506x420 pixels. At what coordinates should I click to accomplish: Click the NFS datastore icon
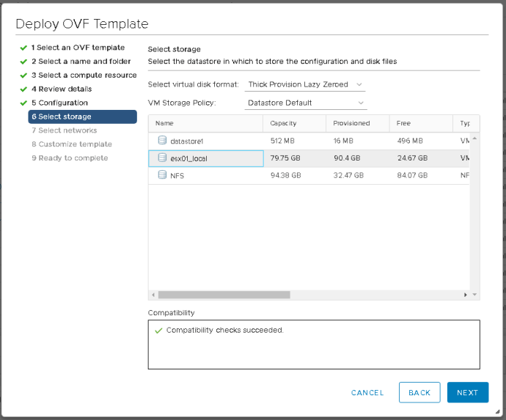point(162,175)
